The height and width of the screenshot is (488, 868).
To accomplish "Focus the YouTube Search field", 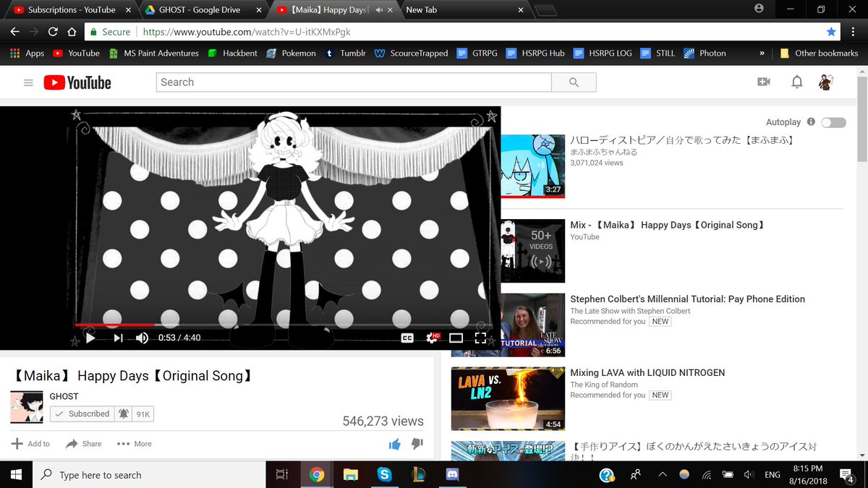I will point(354,82).
